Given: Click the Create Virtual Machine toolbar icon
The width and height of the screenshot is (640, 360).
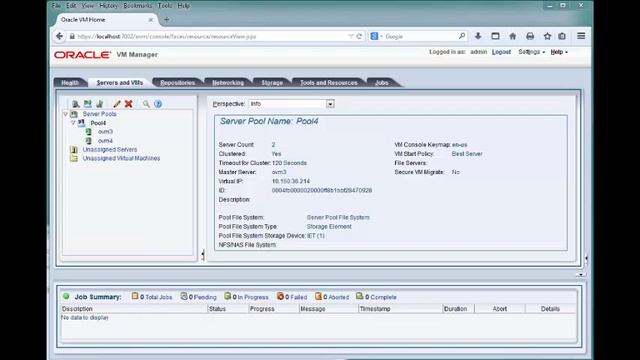Looking at the screenshot, I should 100,104.
